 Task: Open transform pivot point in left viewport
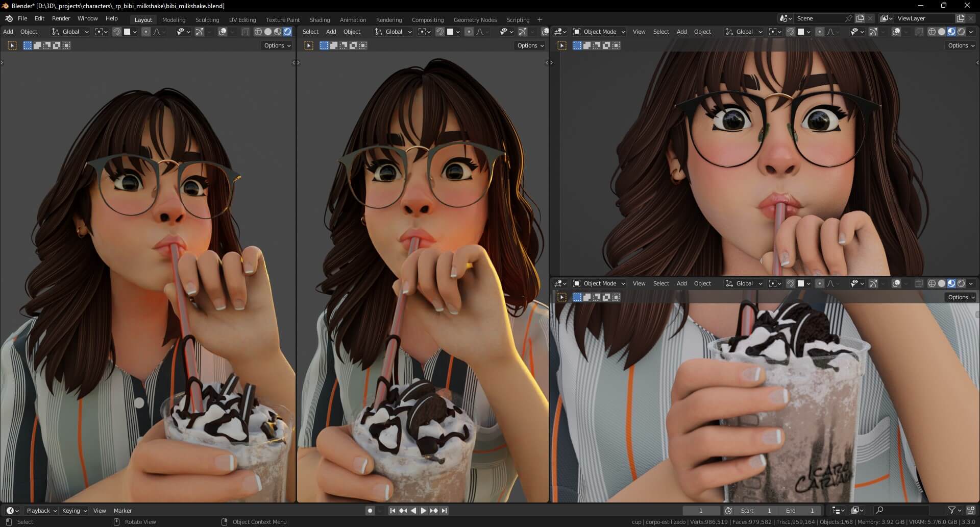click(102, 32)
